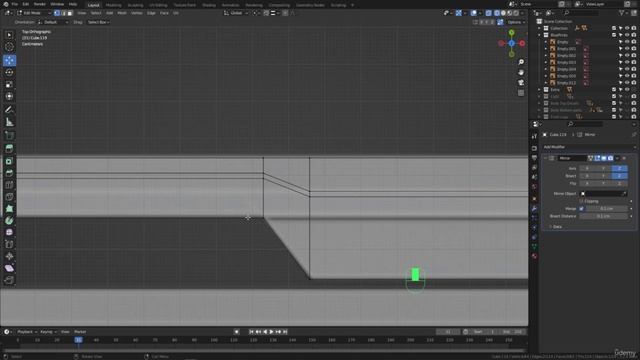Toggle Bisect Z button
The height and width of the screenshot is (360, 640).
[619, 176]
